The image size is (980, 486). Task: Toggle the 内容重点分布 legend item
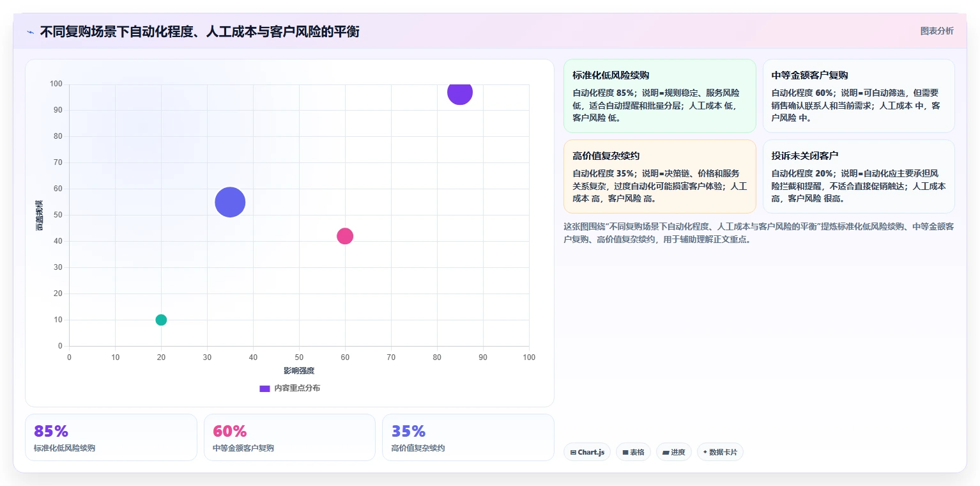coord(289,388)
